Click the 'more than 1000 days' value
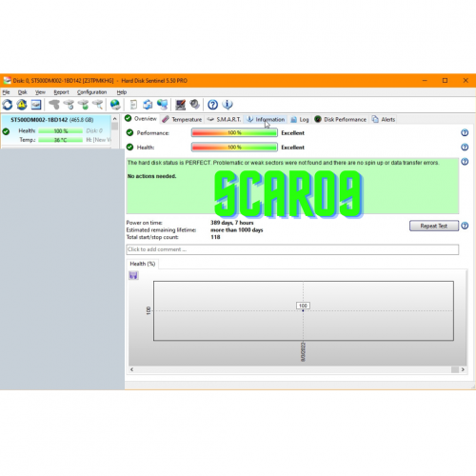Viewport: 476px width, 476px height. [237, 229]
